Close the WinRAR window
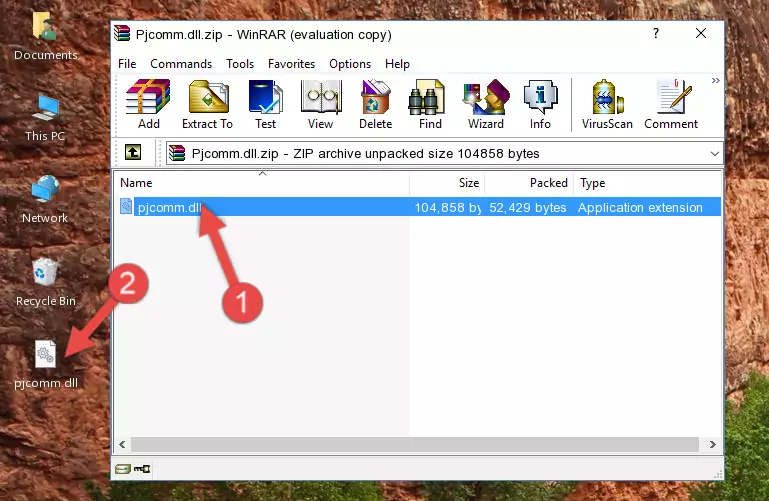 pos(701,33)
